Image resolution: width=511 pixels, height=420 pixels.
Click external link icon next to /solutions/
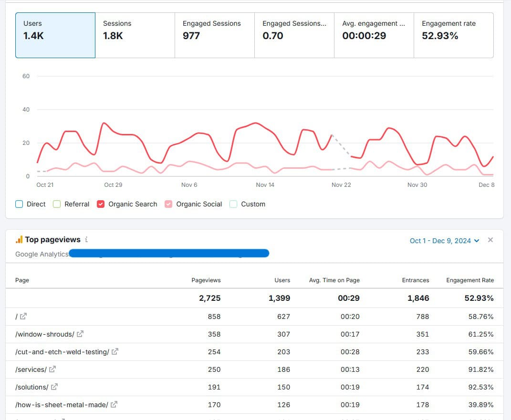pos(54,387)
